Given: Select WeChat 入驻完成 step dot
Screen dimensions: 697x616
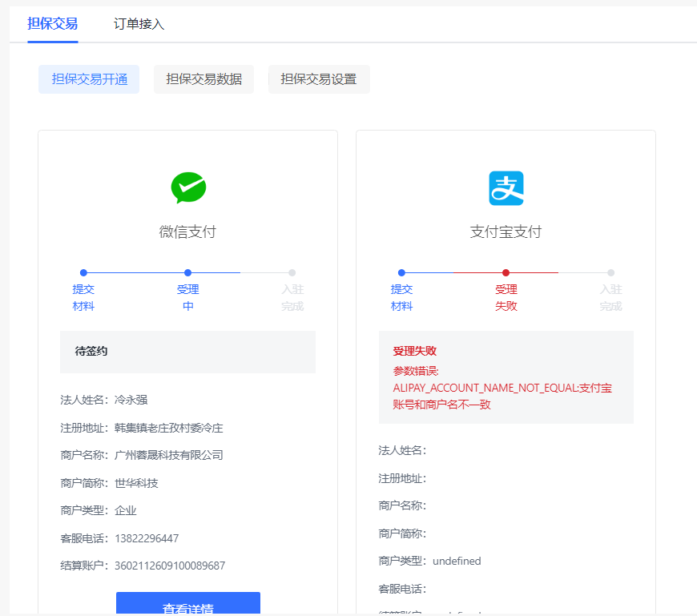Looking at the screenshot, I should [x=292, y=272].
